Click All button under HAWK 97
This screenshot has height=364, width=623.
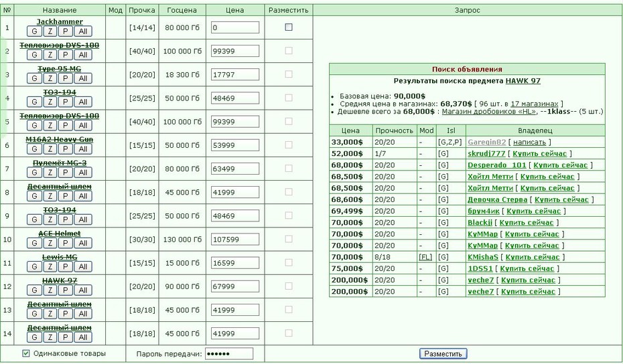(82, 290)
